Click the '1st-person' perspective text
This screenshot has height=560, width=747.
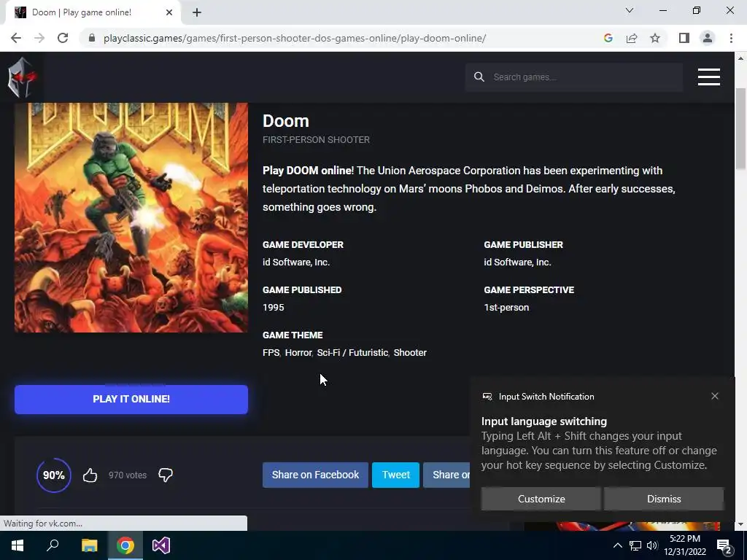click(x=506, y=307)
